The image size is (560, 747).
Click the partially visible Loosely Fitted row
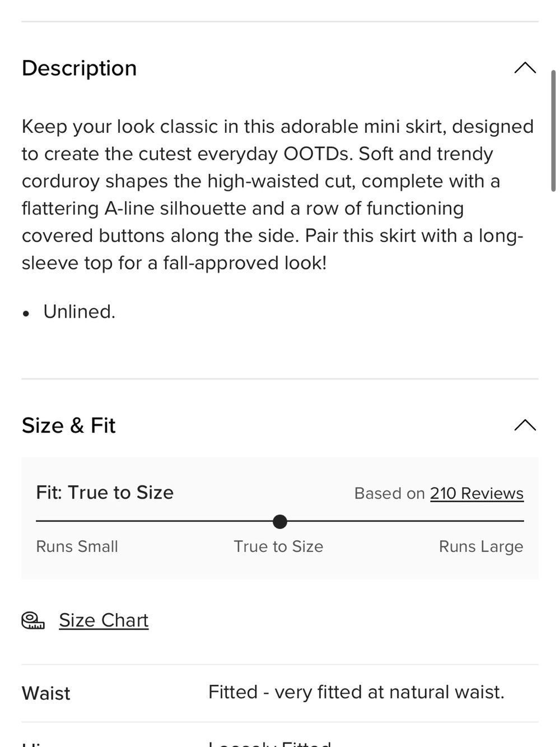tap(280, 741)
